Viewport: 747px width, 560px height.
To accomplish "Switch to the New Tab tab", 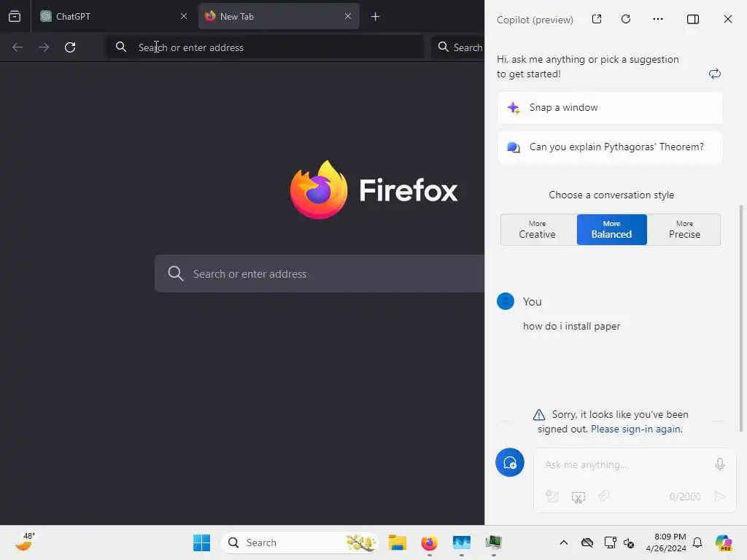I will (x=279, y=16).
